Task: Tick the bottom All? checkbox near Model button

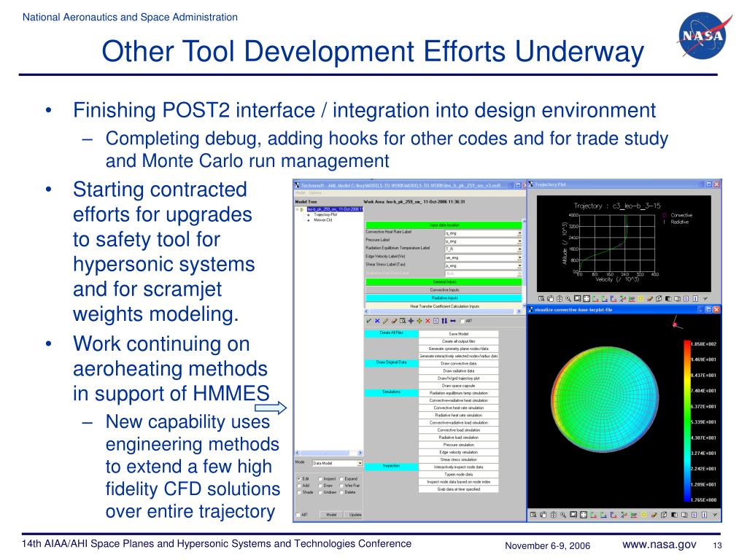Action: [298, 515]
